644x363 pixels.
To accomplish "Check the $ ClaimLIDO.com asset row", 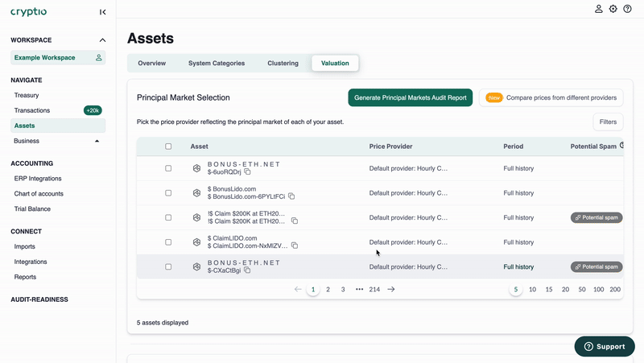I will (x=168, y=242).
